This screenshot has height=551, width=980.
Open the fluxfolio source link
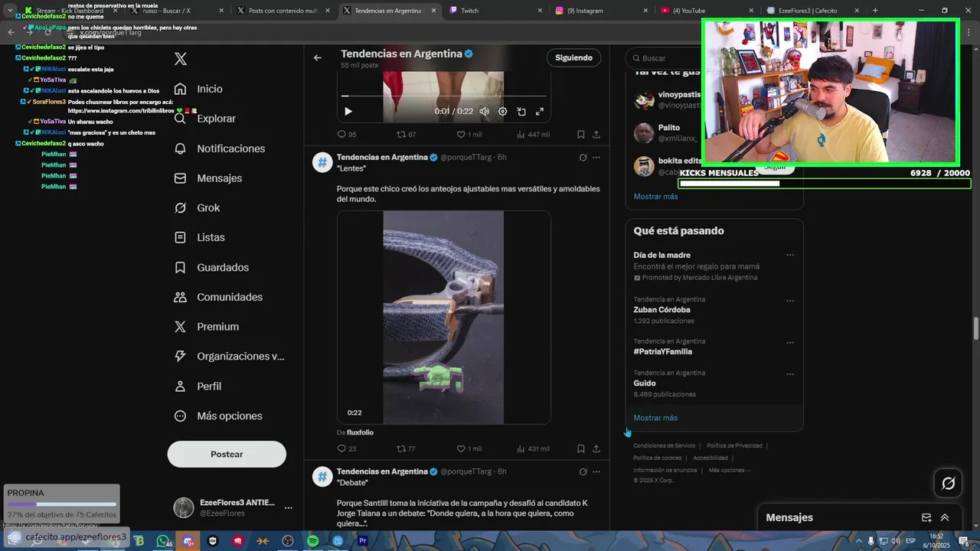pos(360,433)
